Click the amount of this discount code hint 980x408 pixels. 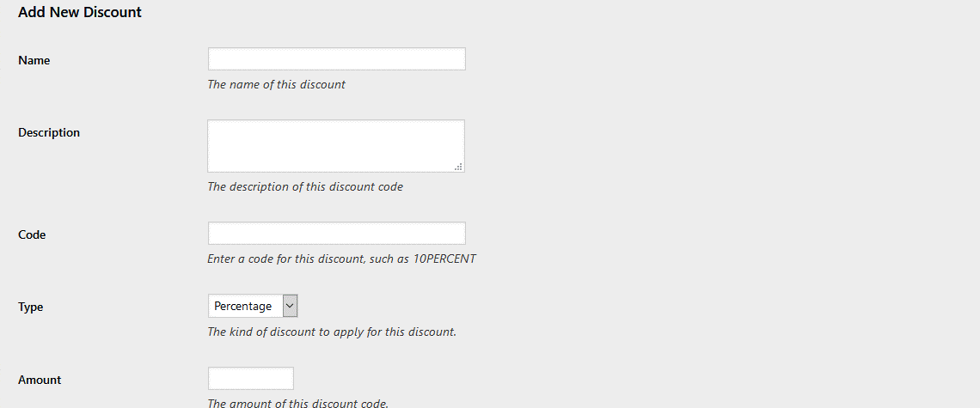298,402
